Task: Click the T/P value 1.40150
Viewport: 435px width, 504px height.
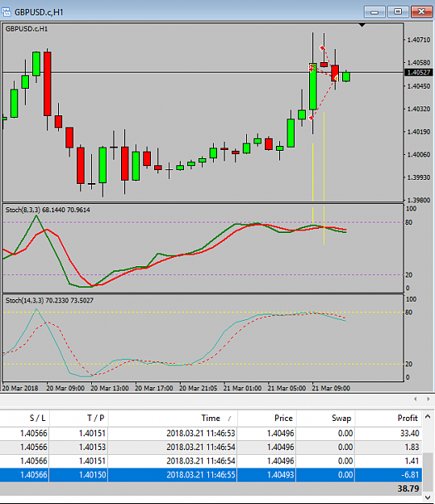Action: pyautogui.click(x=92, y=475)
